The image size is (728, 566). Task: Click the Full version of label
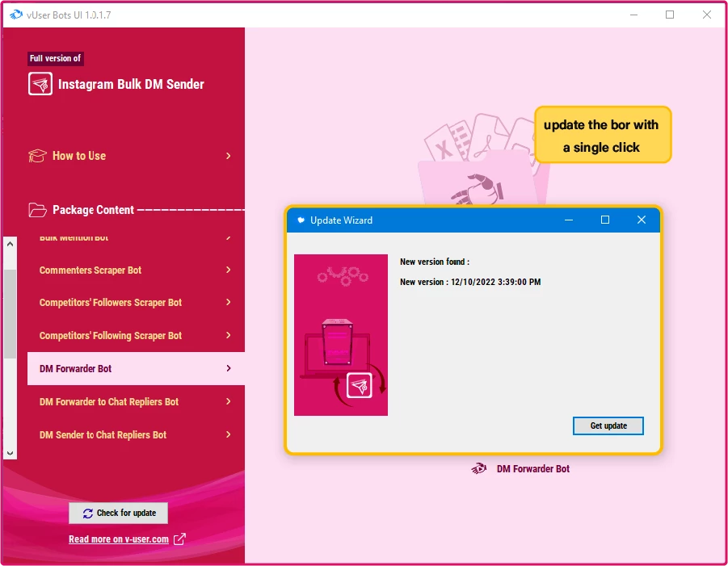coord(55,58)
